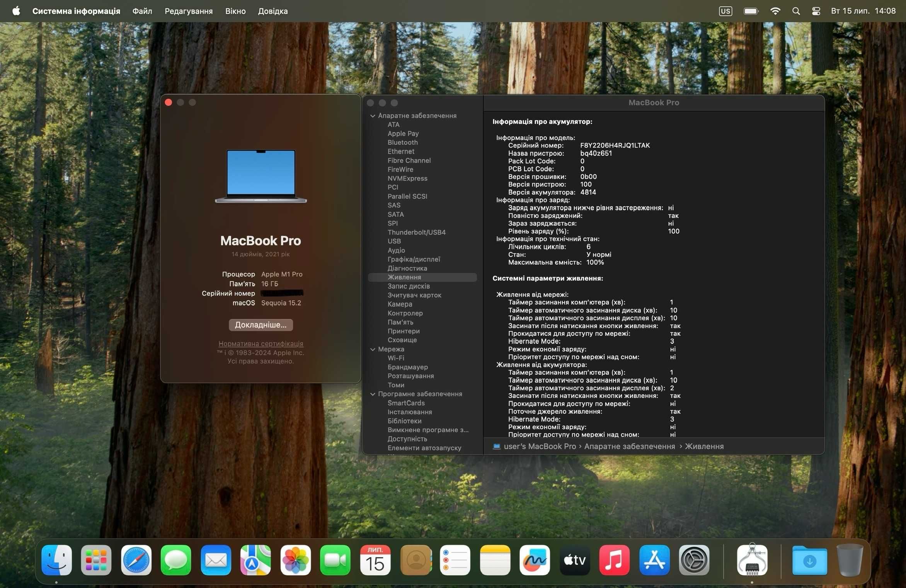Click Апаратне забезпечення in path bar
Viewport: 906px width, 588px height.
pyautogui.click(x=629, y=446)
